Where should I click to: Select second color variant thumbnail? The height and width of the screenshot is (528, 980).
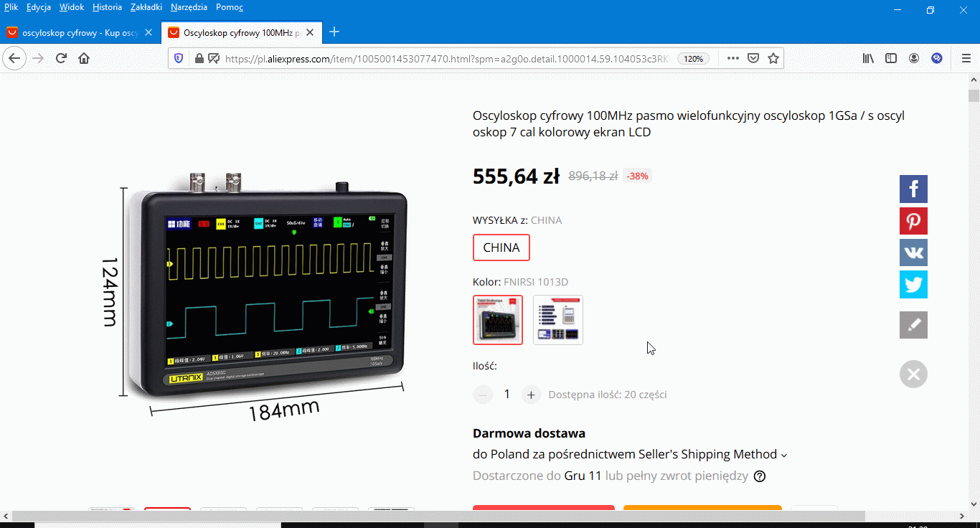pyautogui.click(x=558, y=320)
